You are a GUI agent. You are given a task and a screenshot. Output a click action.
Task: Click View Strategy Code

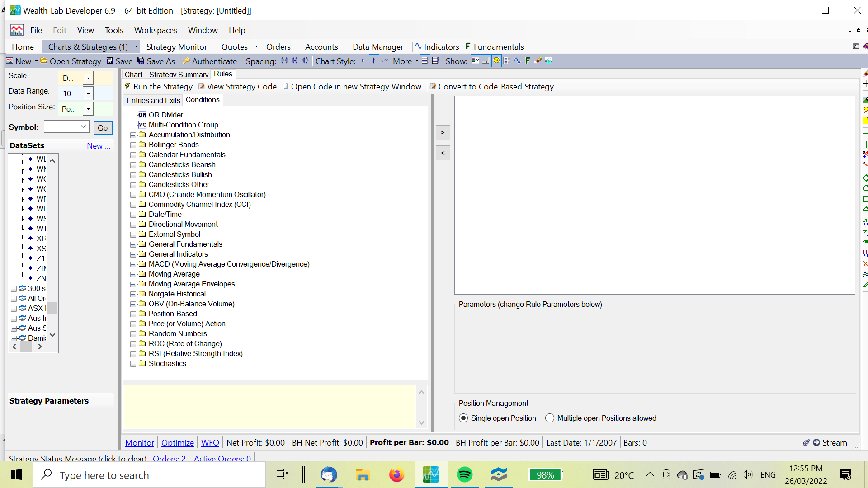(237, 87)
